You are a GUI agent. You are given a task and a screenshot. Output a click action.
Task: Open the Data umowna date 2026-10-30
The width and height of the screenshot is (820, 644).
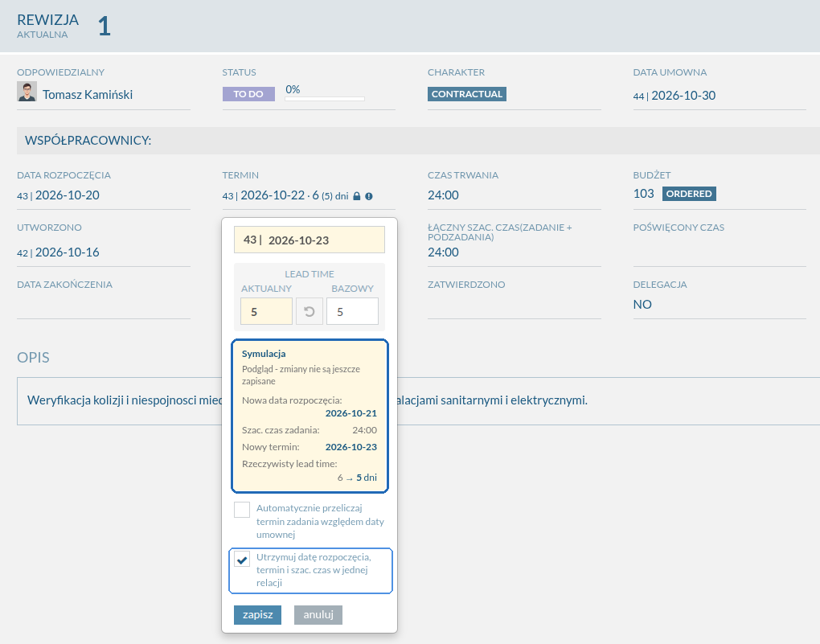[683, 95]
